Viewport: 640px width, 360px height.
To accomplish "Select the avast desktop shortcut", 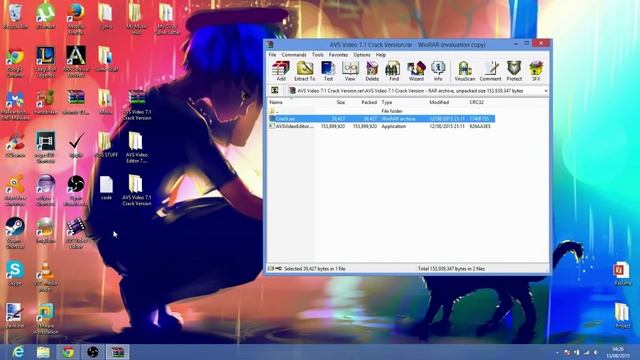I will click(x=15, y=191).
